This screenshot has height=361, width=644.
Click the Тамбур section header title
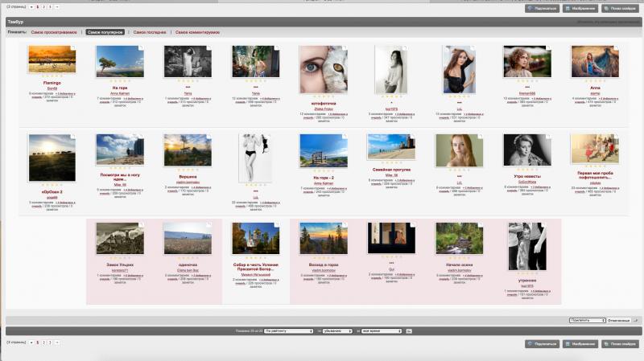coord(15,22)
